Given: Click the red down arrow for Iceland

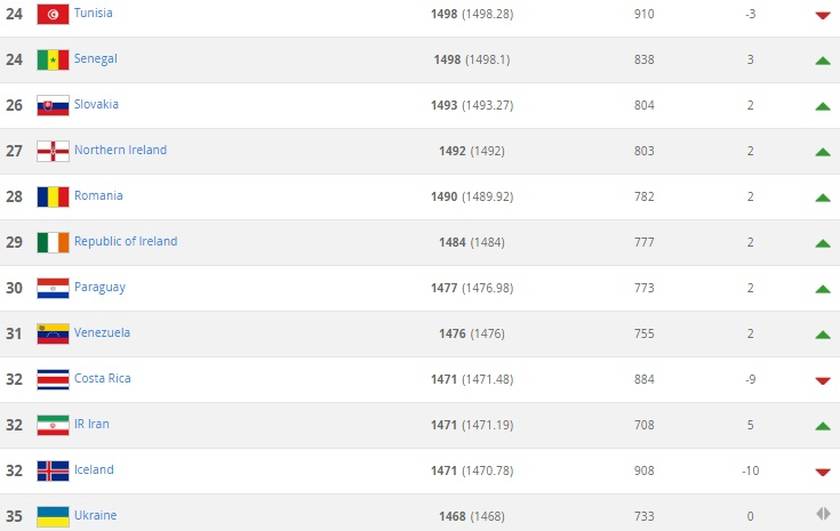Looking at the screenshot, I should (823, 472).
